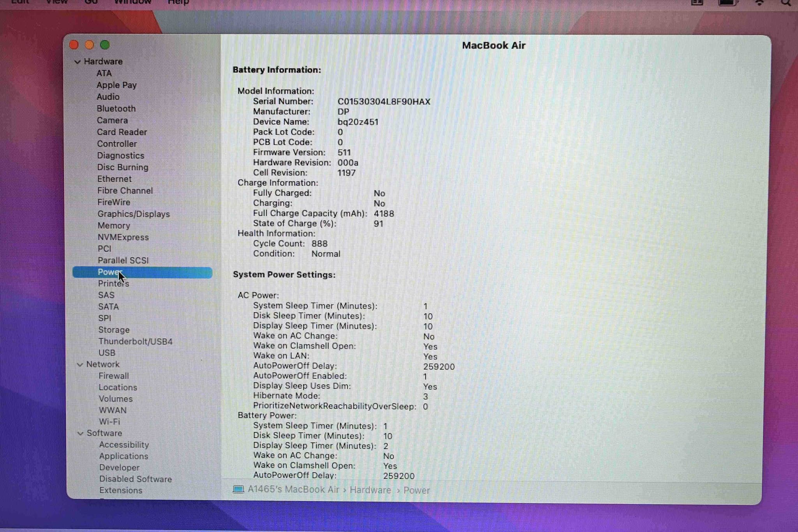Click the System Power Settings heading
This screenshot has width=798, height=532.
(x=284, y=274)
